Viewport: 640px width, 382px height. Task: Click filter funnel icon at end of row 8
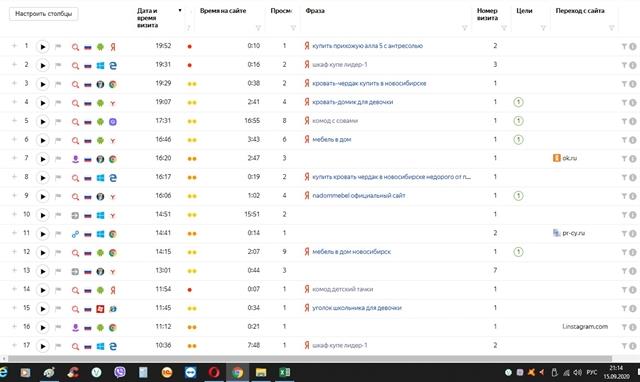(624, 178)
